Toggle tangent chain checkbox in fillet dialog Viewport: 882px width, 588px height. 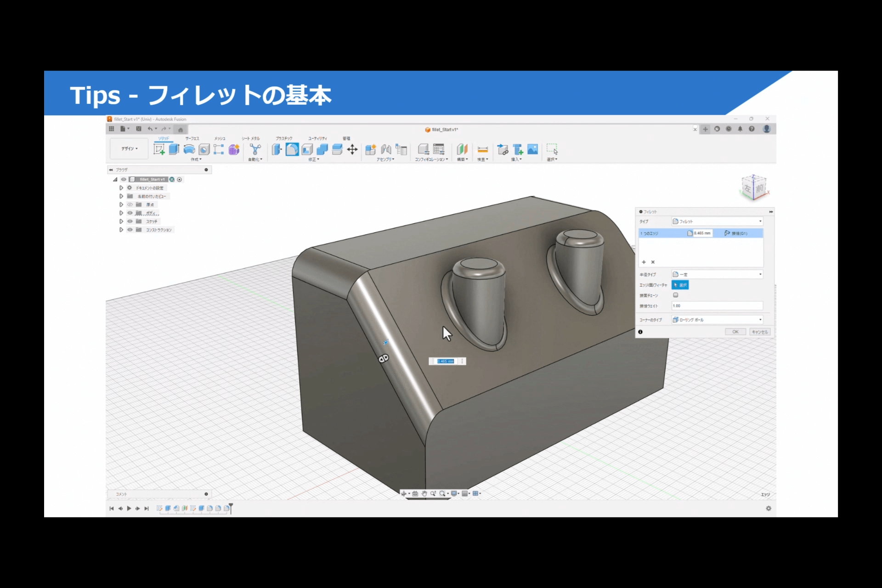tap(675, 295)
